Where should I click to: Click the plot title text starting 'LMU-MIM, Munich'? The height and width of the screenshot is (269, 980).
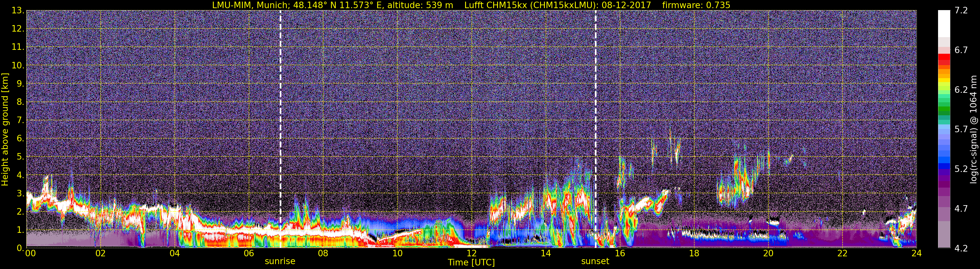pyautogui.click(x=471, y=5)
